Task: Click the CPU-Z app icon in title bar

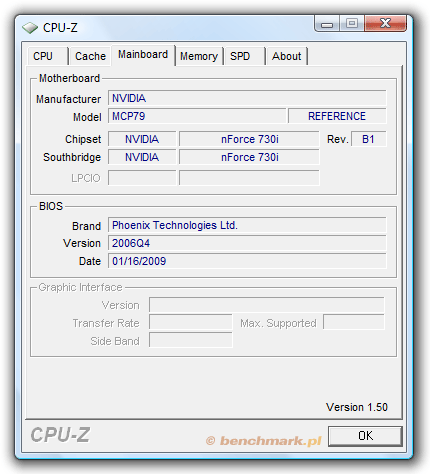Action: tap(30, 28)
